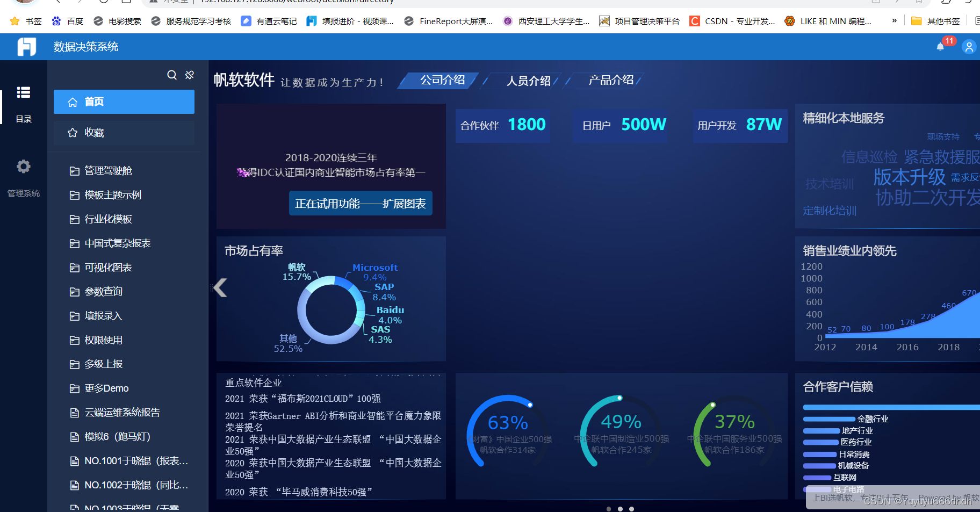Open the 管理系统 gear icon in sidebar

(x=24, y=167)
